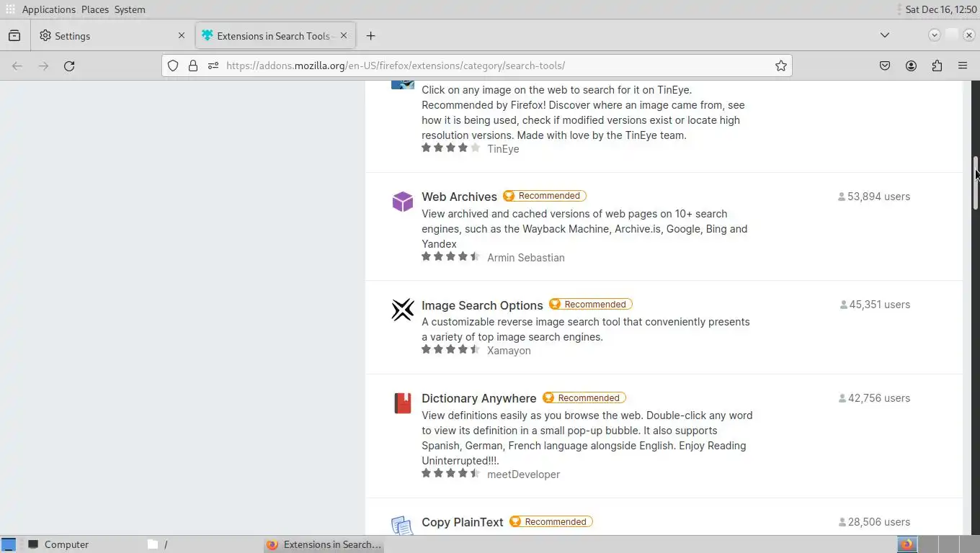Click the meetDeveloper author name
Image resolution: width=980 pixels, height=553 pixels.
pyautogui.click(x=523, y=475)
